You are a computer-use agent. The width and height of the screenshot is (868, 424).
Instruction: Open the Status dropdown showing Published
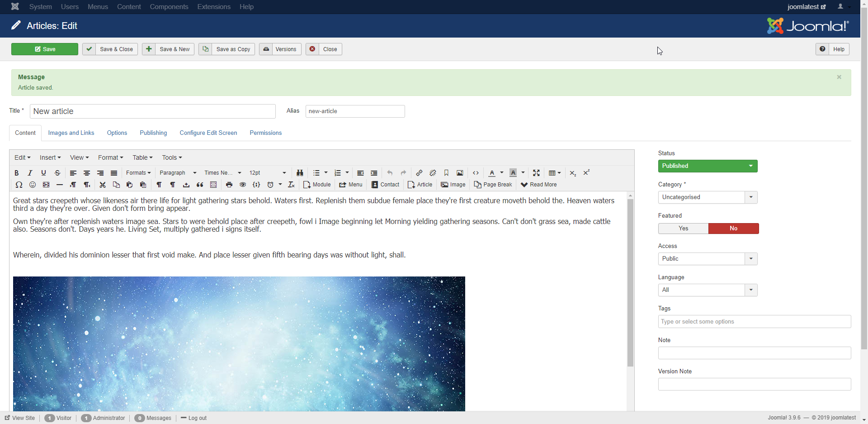[708, 166]
